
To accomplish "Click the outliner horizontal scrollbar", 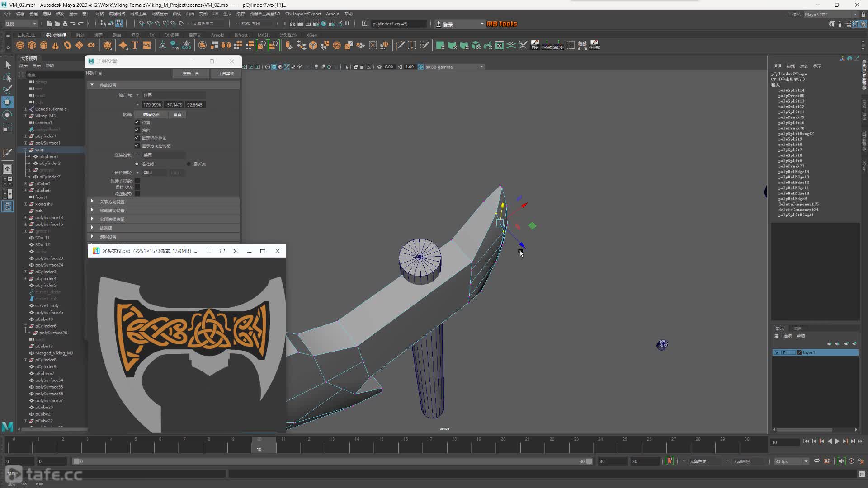I will (x=54, y=429).
